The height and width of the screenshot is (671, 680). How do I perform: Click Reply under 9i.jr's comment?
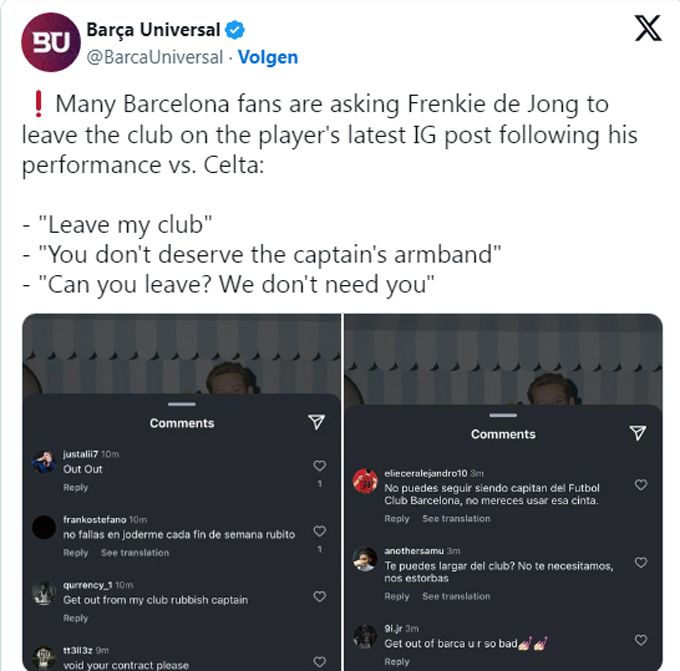pos(397,662)
